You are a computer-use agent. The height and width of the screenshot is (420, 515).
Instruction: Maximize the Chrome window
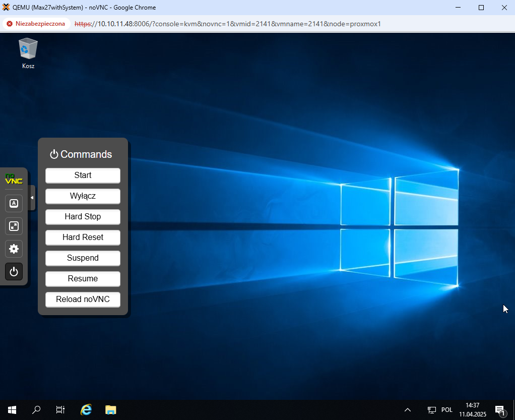[481, 7]
